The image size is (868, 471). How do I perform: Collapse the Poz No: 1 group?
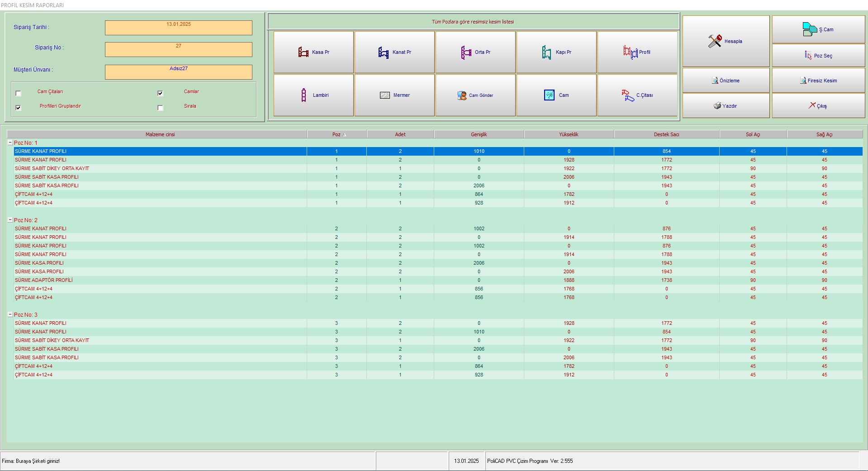click(x=10, y=143)
